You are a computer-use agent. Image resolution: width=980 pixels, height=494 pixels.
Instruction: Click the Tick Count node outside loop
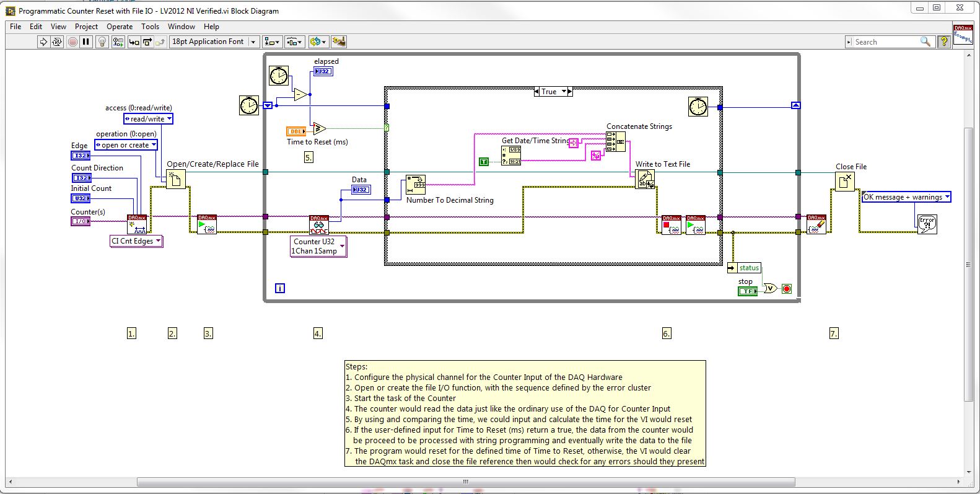[x=249, y=105]
